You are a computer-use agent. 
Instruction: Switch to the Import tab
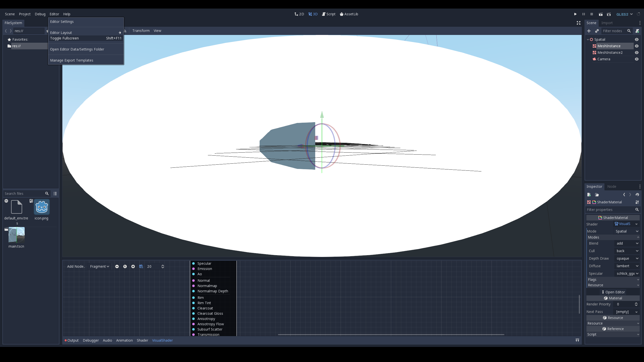(607, 23)
